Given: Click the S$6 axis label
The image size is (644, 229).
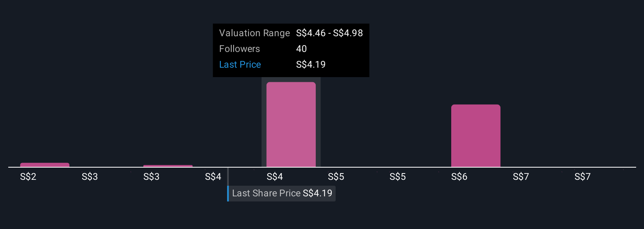Looking at the screenshot, I should click(x=459, y=177).
